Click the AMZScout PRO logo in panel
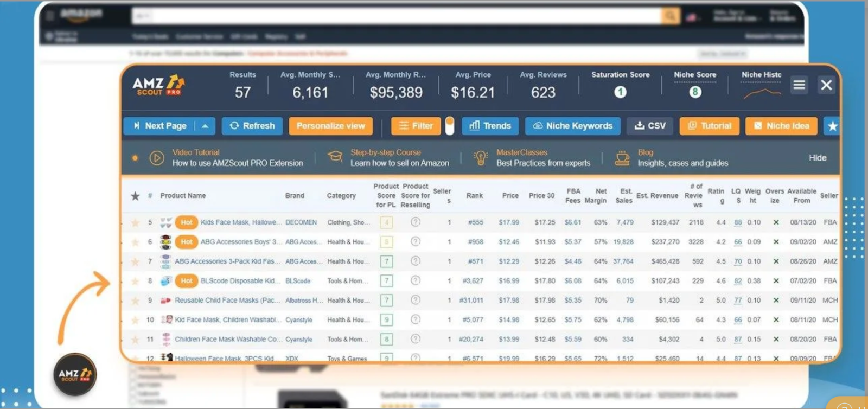Image resolution: width=868 pixels, height=409 pixels. click(158, 85)
